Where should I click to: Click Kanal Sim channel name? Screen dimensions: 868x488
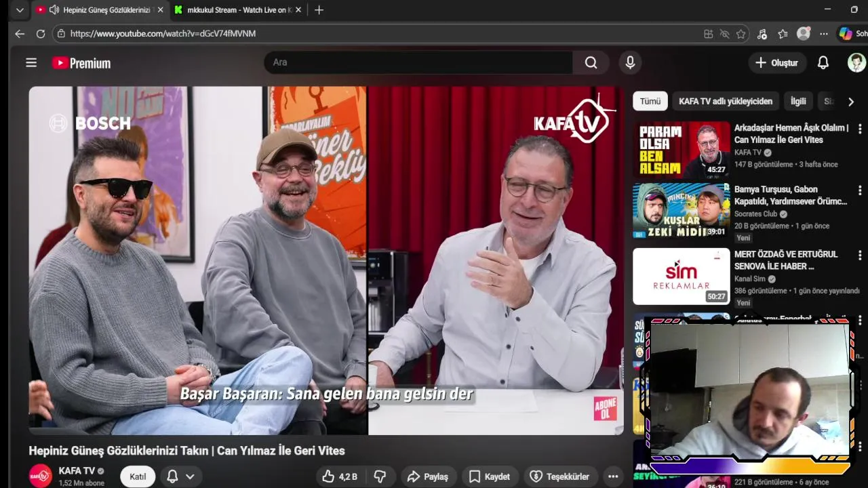749,279
